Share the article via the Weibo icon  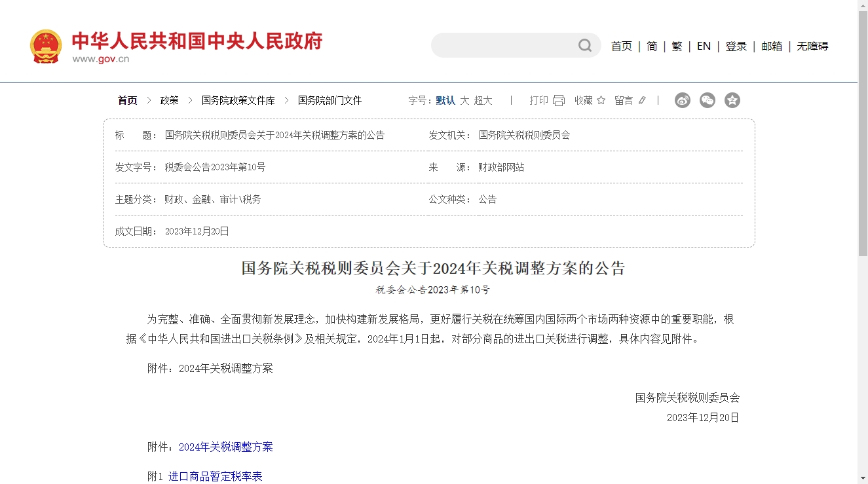pyautogui.click(x=682, y=100)
